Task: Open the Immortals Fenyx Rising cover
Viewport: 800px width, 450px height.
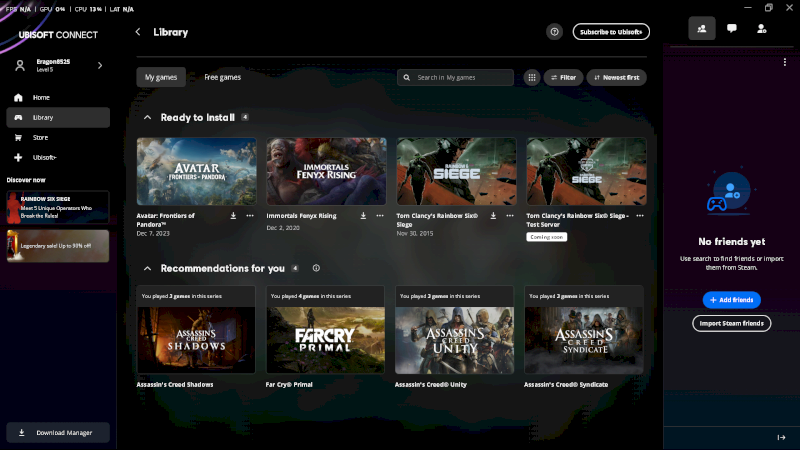Action: point(327,171)
